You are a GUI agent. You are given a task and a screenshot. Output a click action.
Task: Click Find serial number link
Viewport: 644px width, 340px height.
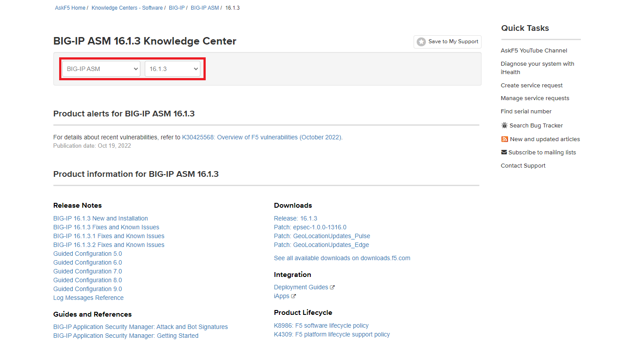pyautogui.click(x=526, y=111)
